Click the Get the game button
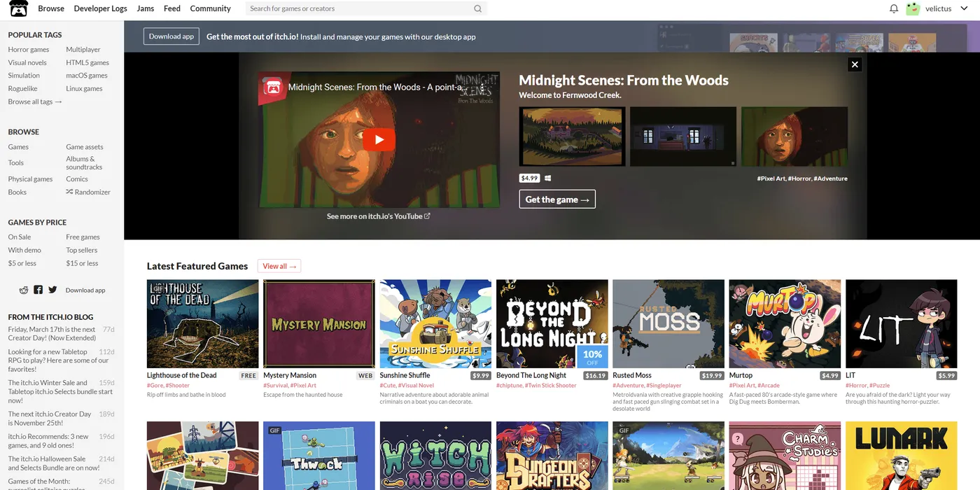Screen dimensions: 980x490 point(557,199)
